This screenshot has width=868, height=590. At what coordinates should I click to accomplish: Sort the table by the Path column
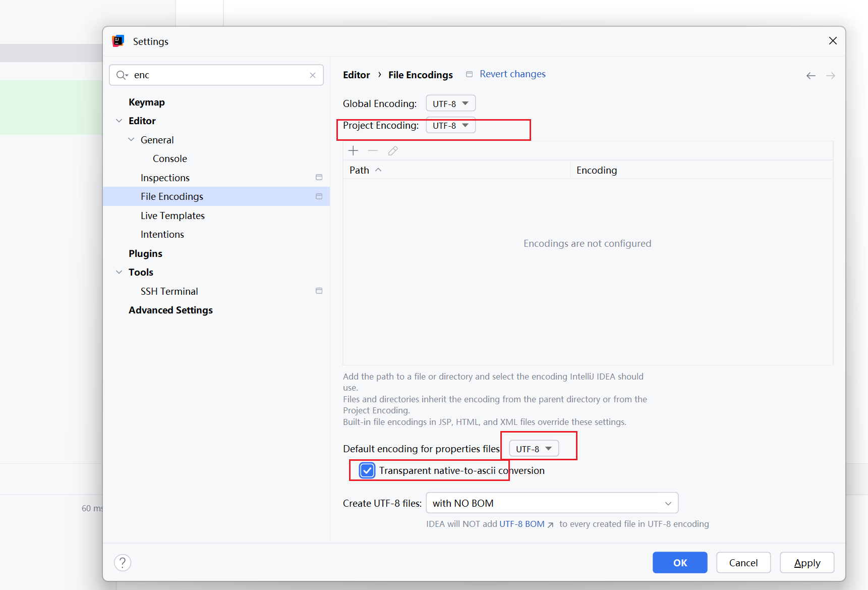click(x=359, y=170)
